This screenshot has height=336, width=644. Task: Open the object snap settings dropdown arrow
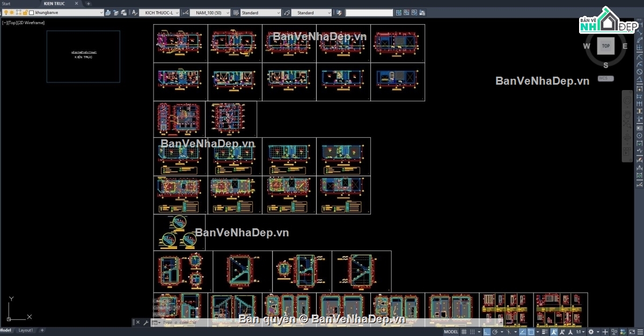(x=537, y=332)
